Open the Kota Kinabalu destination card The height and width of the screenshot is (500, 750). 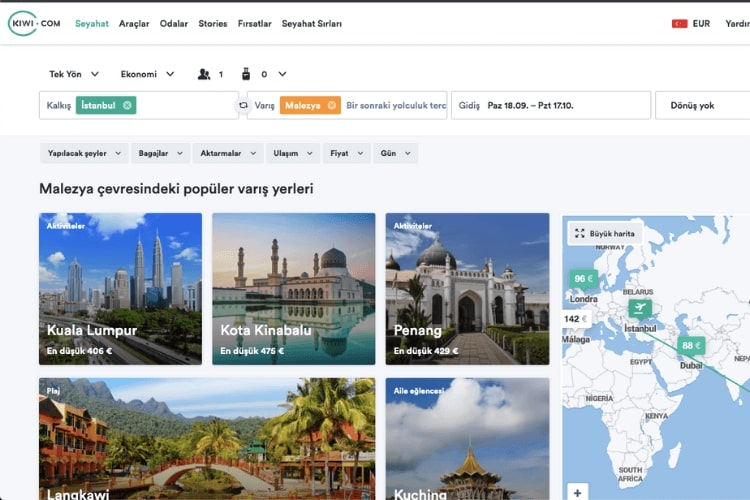[x=294, y=289]
